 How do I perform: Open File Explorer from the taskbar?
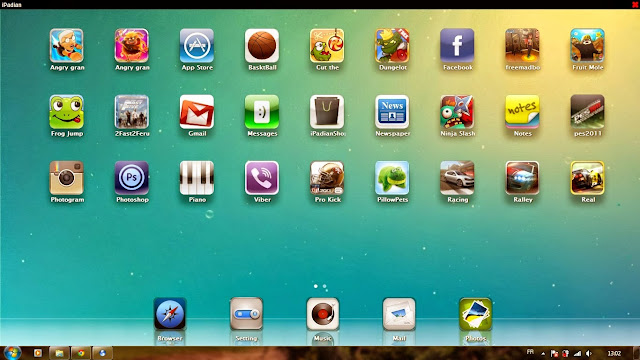[x=59, y=353]
